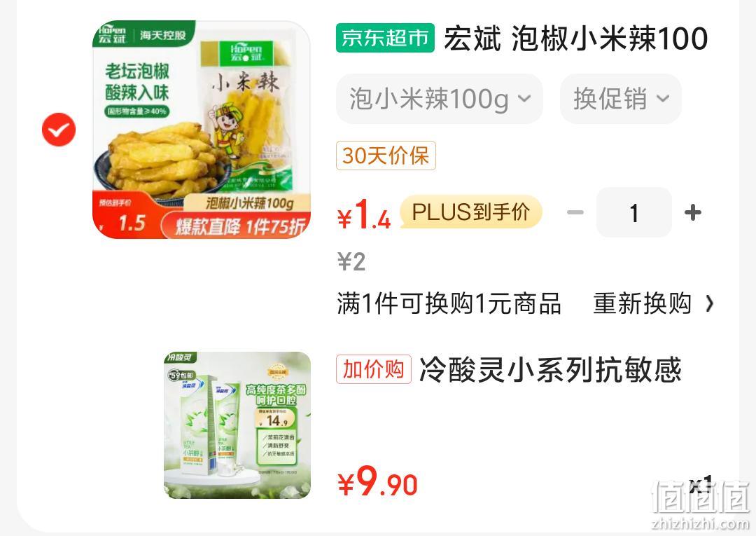The image size is (756, 536).
Task: Tap the 加价购 red tag
Action: [374, 369]
